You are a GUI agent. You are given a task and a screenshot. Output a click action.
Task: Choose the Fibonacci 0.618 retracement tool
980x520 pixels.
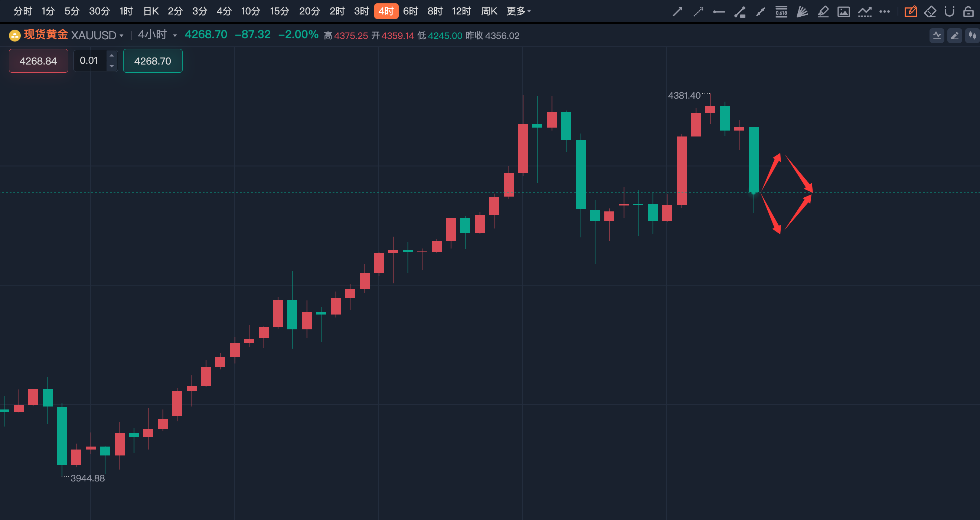781,11
